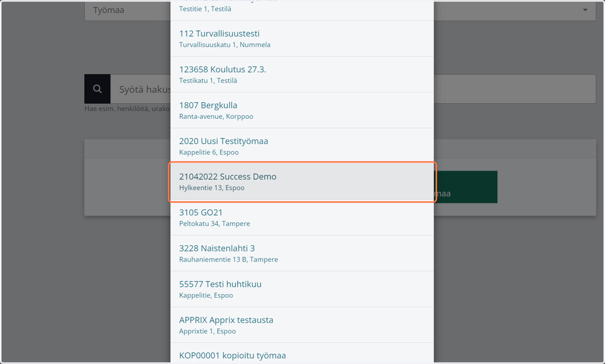Click the green button behind the list
605x364 pixels.
tap(465, 187)
